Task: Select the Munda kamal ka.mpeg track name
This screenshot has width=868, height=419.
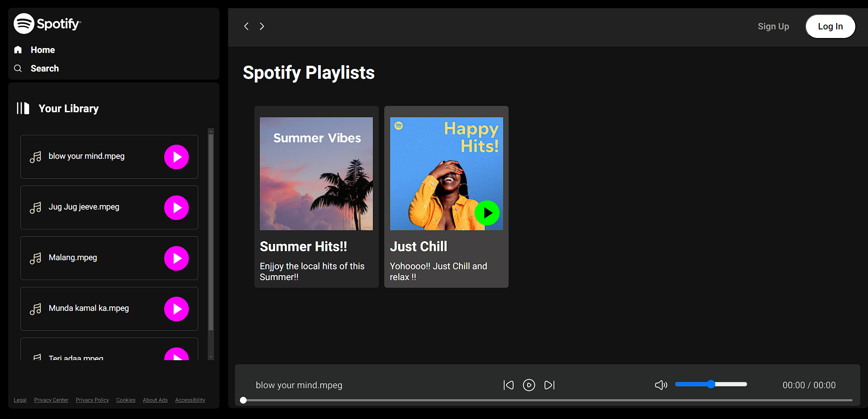Action: tap(89, 308)
